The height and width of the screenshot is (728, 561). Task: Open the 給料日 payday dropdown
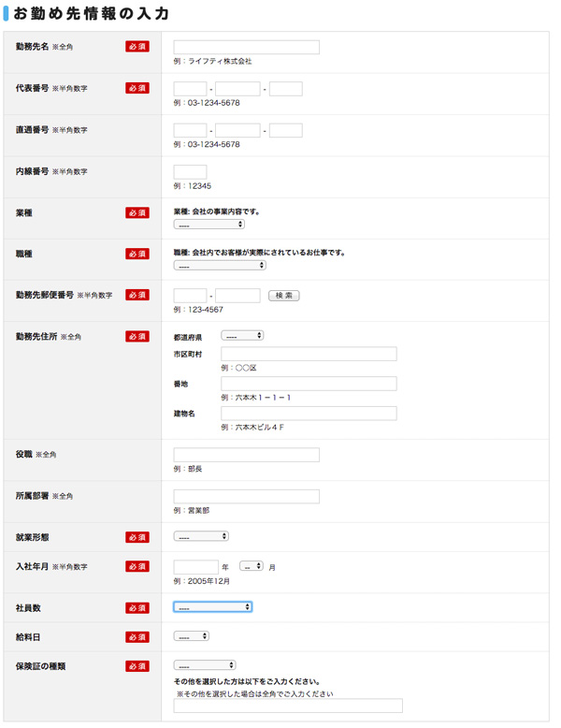192,636
